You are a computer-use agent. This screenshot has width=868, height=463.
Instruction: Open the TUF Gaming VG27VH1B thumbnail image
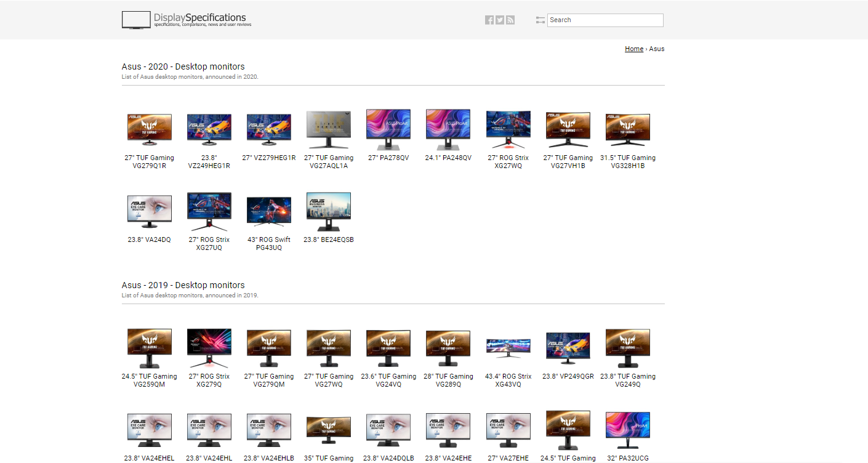click(x=568, y=129)
